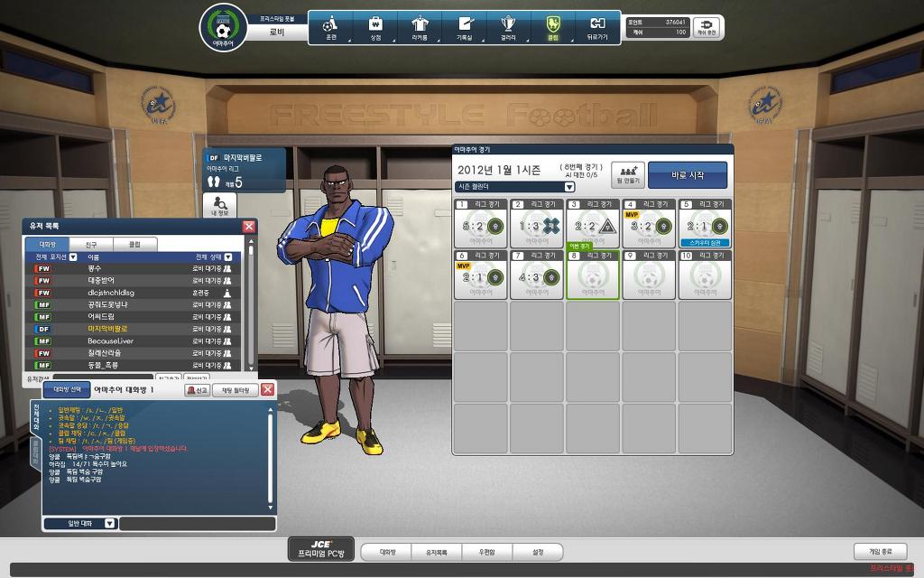Click the chat message input field
Screen dimensions: 924x578
pyautogui.click(x=197, y=523)
